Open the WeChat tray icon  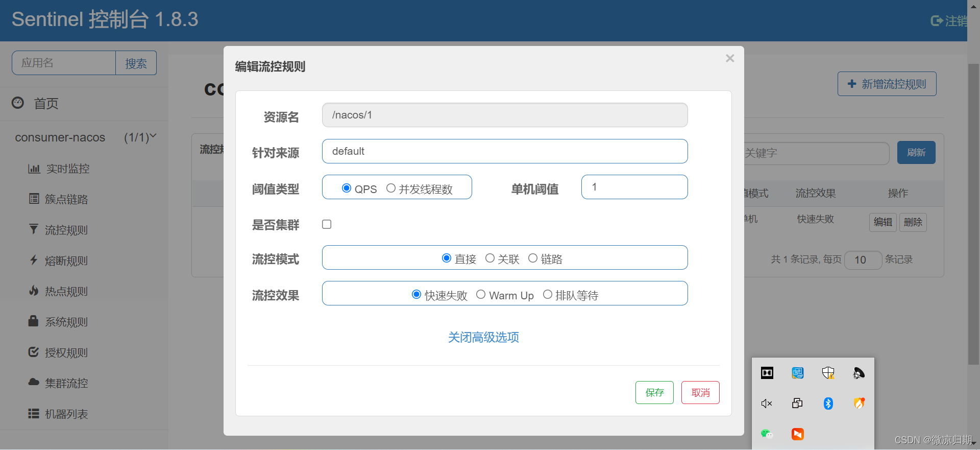(x=767, y=434)
